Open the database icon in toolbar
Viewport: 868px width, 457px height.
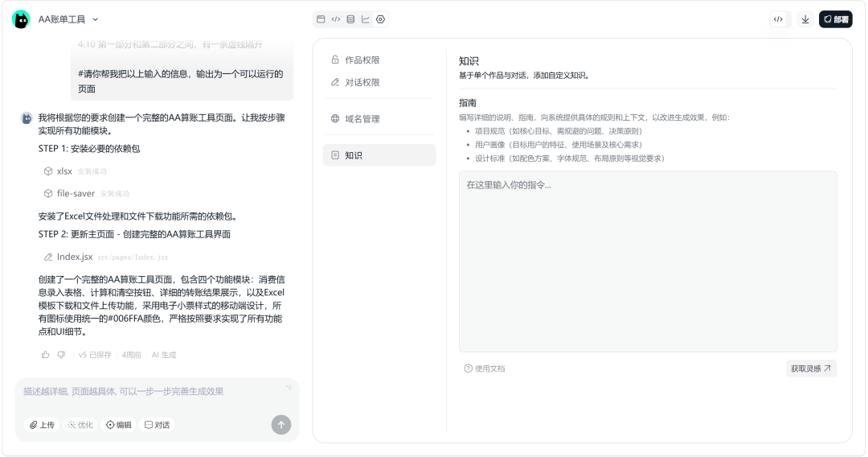350,19
